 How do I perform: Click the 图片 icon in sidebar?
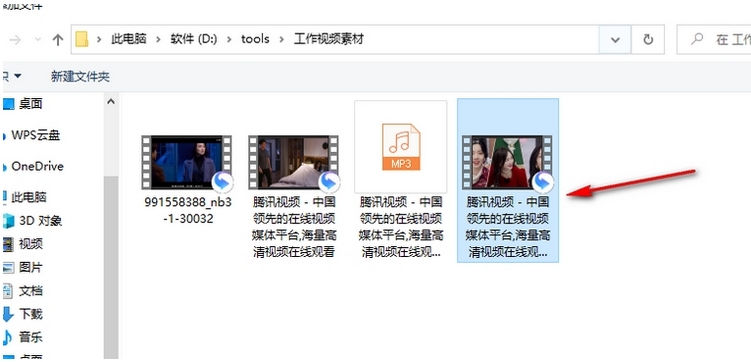(8, 268)
